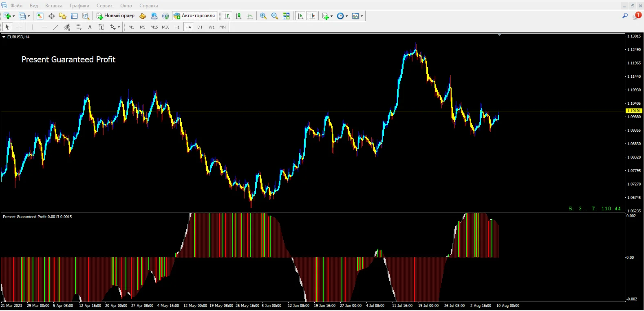Viewport: 644px width, 311px height.
Task: Switch to MN timeframe
Action: pos(223,27)
